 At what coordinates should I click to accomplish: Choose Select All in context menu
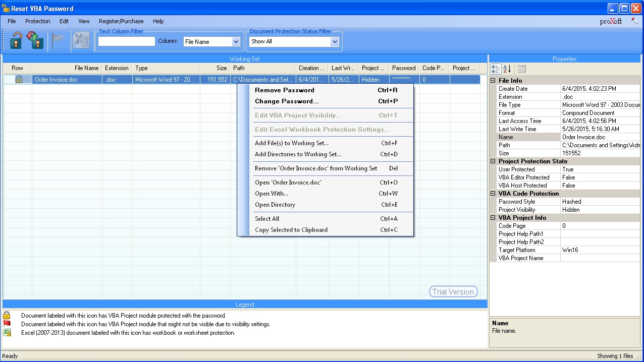(x=326, y=219)
